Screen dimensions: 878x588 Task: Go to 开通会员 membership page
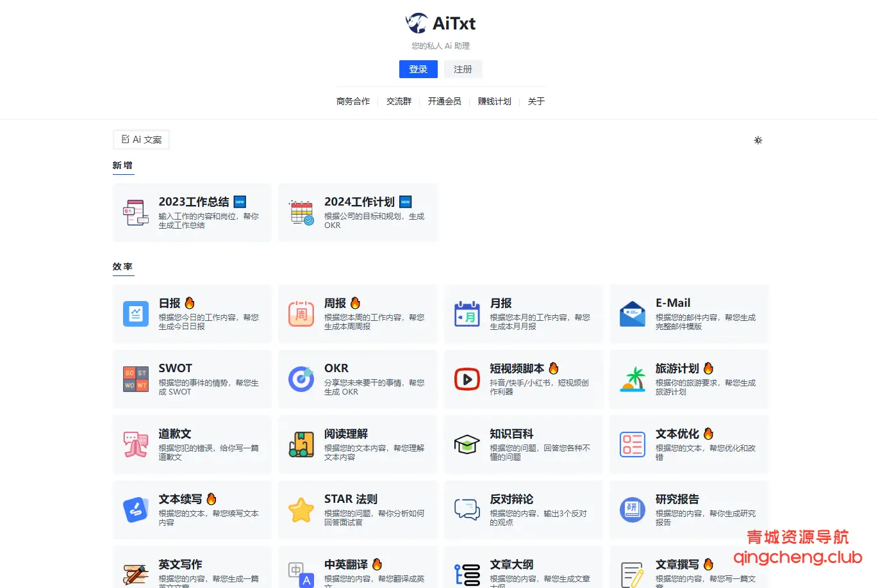[x=445, y=101]
